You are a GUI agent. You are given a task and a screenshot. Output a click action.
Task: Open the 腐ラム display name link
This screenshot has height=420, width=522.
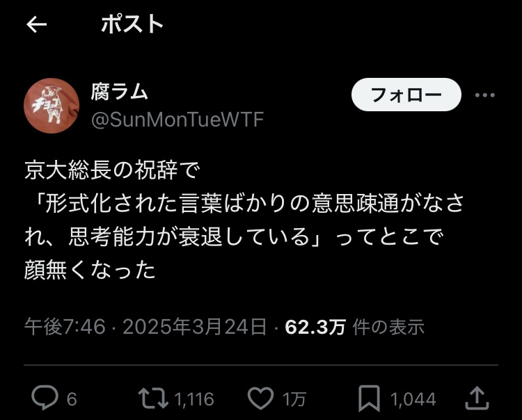click(x=119, y=92)
